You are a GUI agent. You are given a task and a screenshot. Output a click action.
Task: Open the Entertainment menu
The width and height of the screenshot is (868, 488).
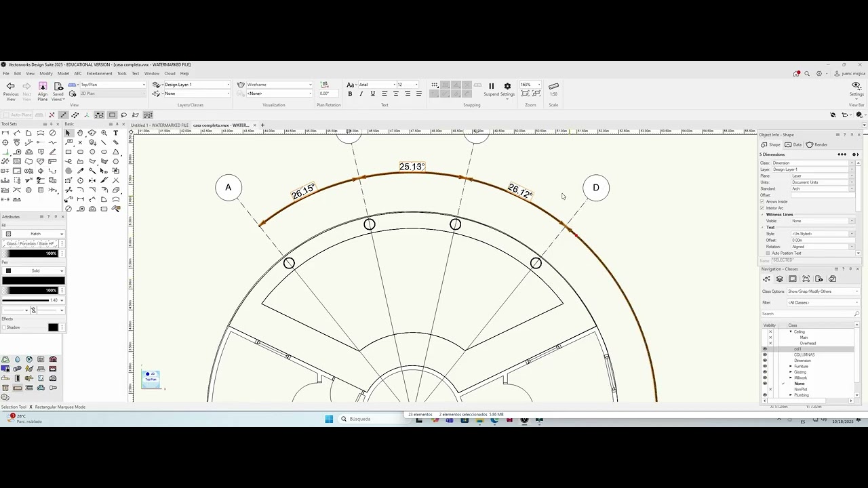[100, 73]
